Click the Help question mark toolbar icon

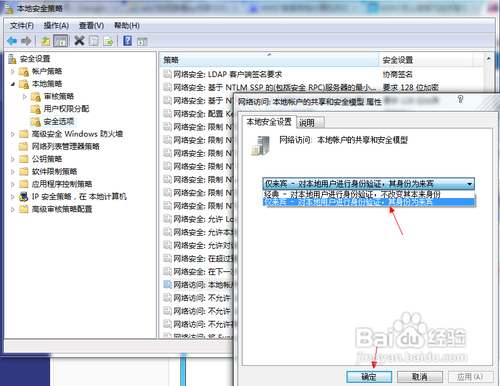(x=128, y=41)
